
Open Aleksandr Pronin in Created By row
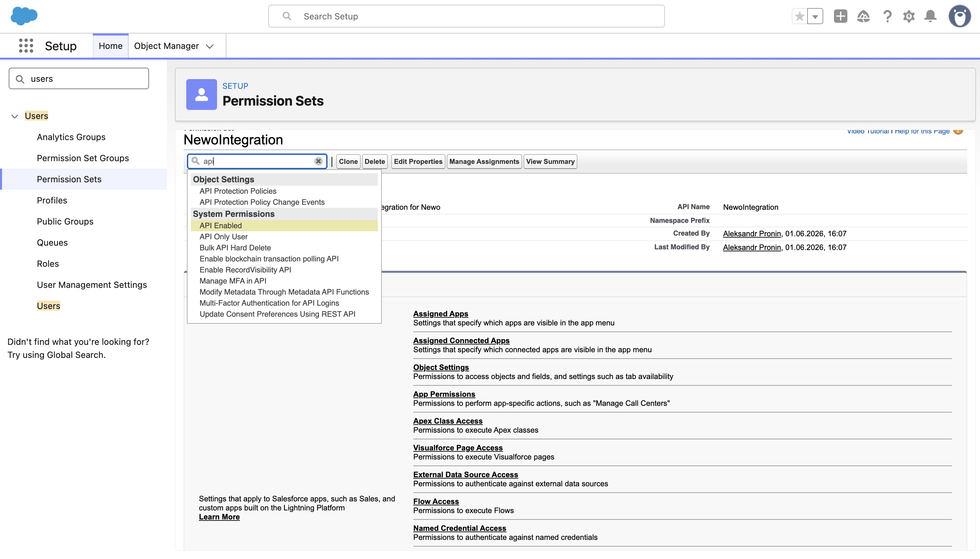pos(752,234)
